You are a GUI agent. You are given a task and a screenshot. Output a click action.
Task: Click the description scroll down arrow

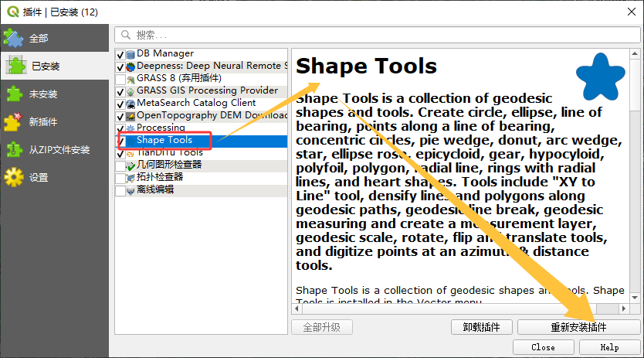(635, 298)
